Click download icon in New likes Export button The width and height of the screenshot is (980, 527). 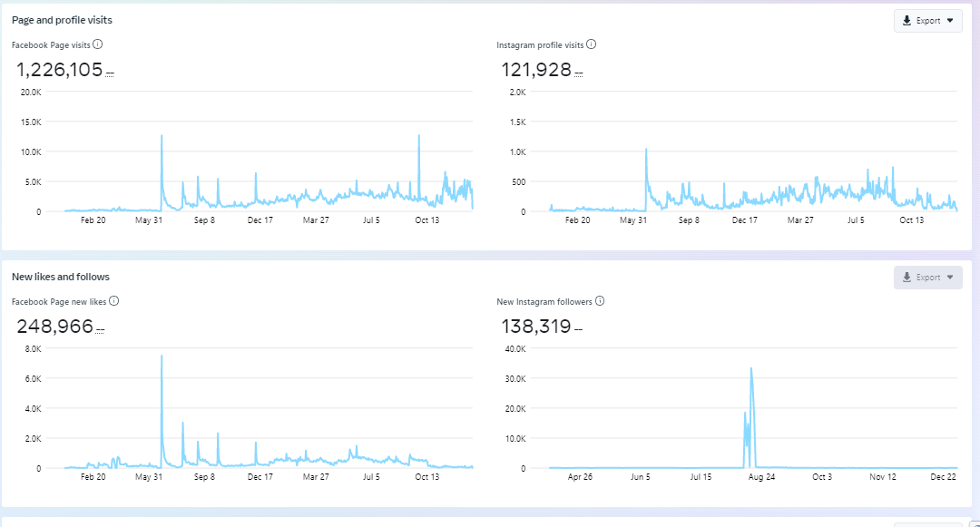[x=906, y=278]
